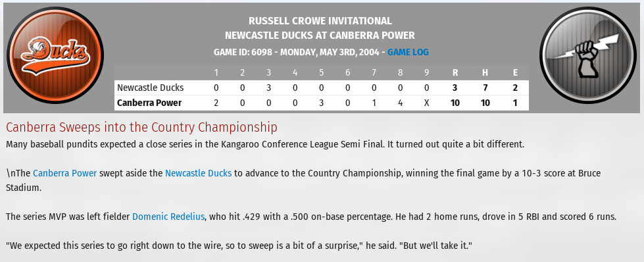Click the Canberra Power fist logo
Screen dimensions: 644x262
click(588, 55)
